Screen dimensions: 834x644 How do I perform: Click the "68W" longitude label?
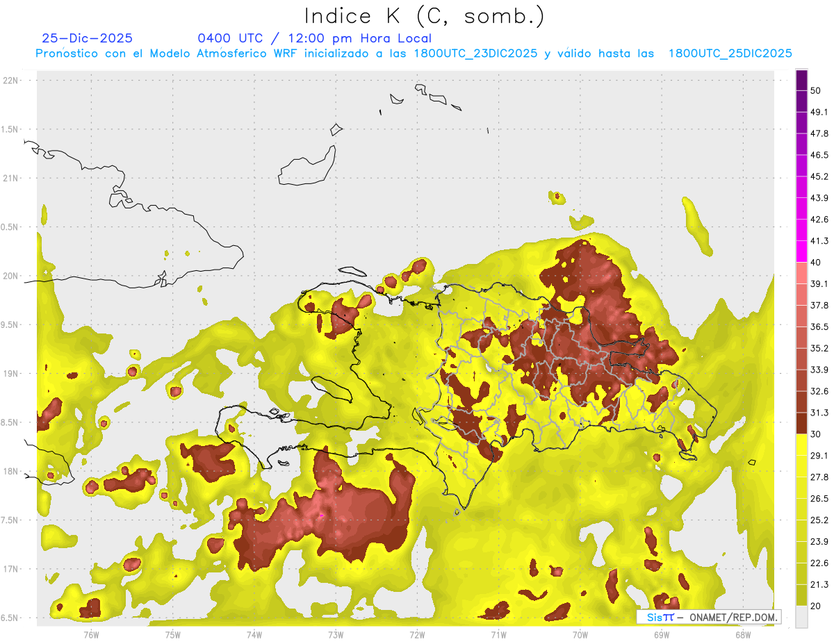tap(743, 634)
